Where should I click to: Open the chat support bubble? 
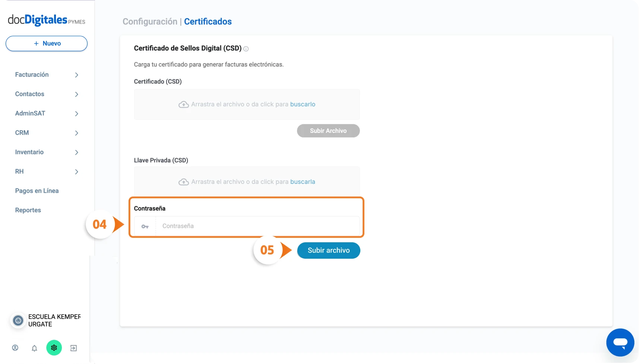(620, 342)
